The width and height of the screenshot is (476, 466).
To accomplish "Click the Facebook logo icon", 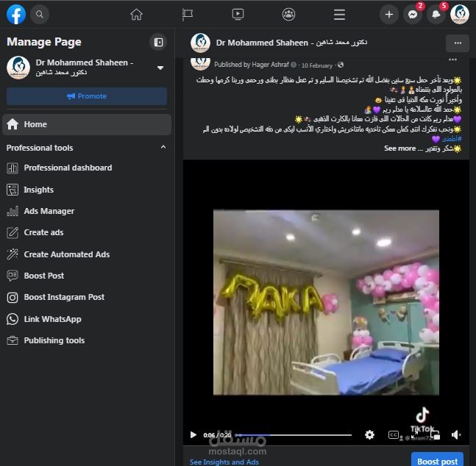I will point(16,14).
